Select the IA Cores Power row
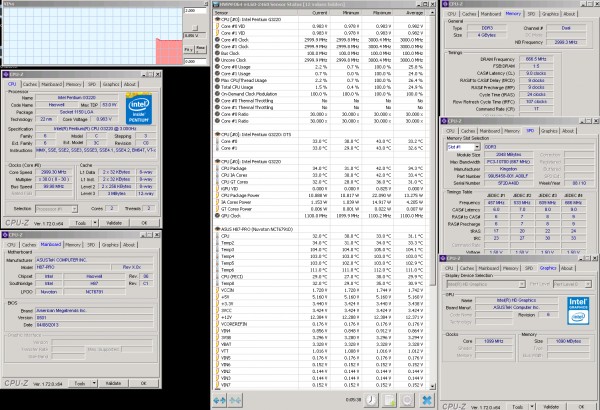 [x=321, y=202]
